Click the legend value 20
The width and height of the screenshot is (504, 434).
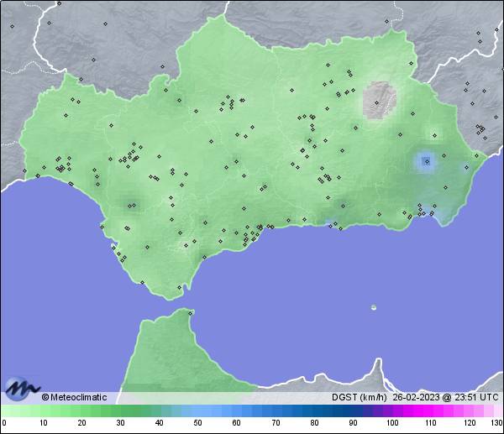(x=82, y=423)
